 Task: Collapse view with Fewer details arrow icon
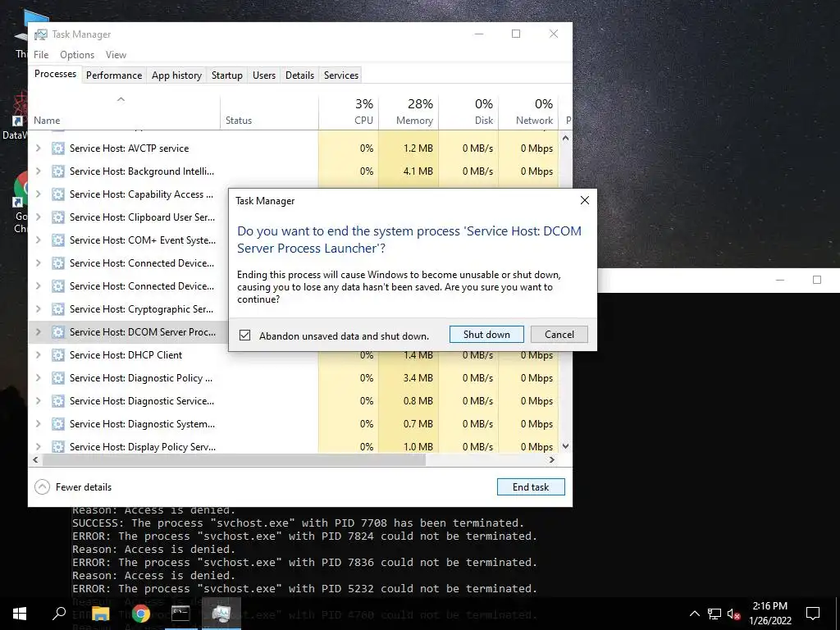click(x=42, y=487)
